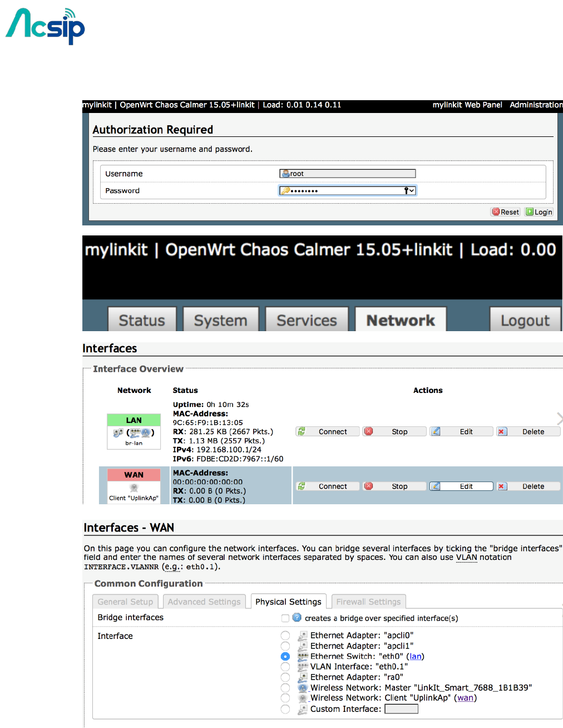
Task: Select Wireless Network Master LinkIt_Smart radio
Action: coord(285,688)
